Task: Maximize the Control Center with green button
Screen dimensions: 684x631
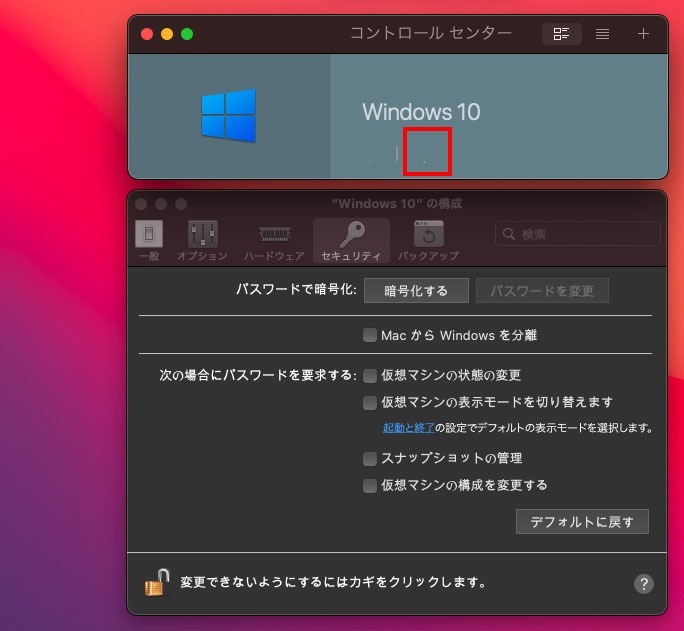Action: [187, 34]
